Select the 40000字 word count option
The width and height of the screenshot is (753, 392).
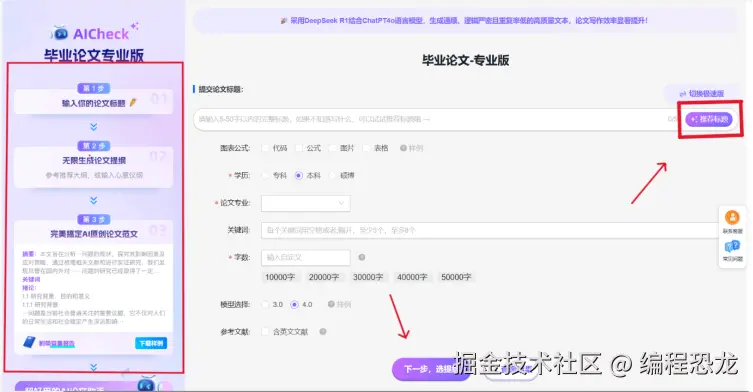coord(412,277)
